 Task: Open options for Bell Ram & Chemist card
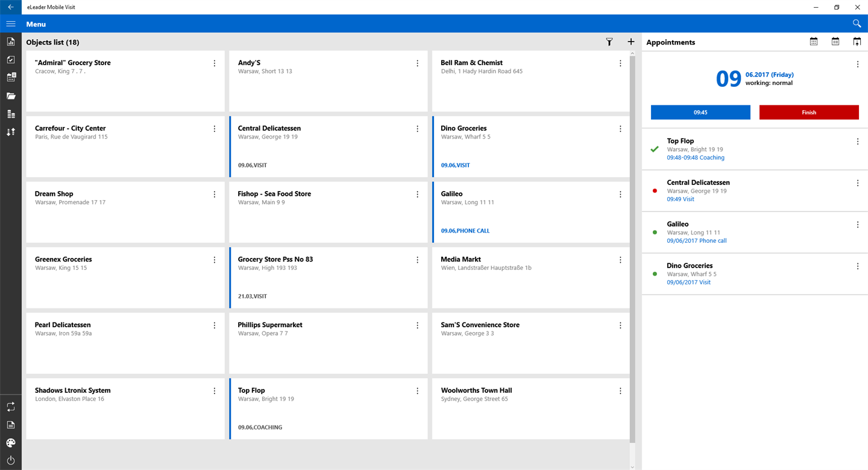tap(620, 63)
